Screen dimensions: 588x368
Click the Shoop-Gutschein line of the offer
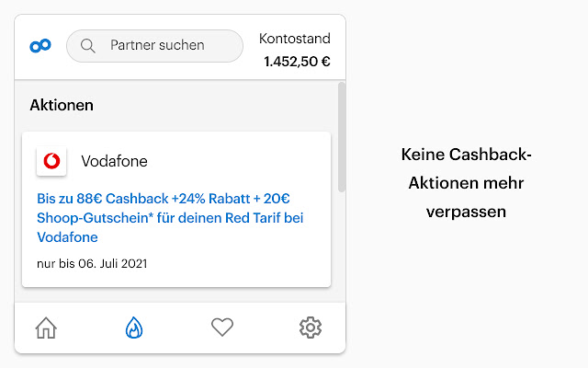[170, 217]
